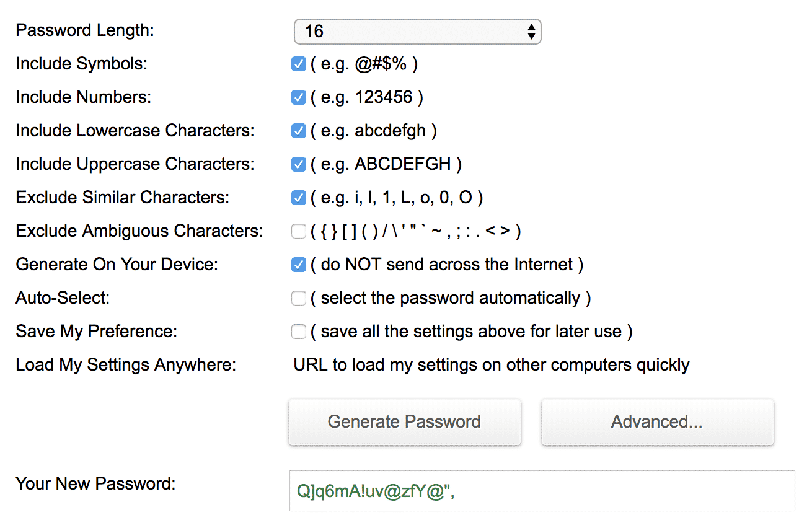Open the URL to load my settings link
The height and width of the screenshot is (528, 812).
pos(491,364)
